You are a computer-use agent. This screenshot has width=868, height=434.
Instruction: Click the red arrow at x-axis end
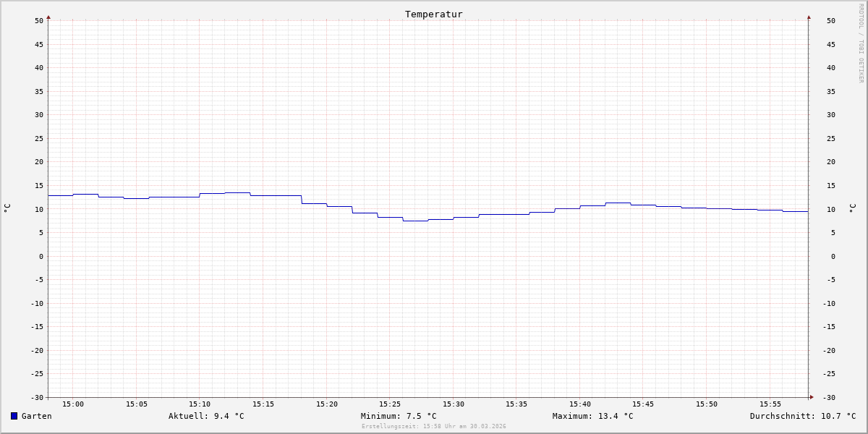tap(812, 397)
